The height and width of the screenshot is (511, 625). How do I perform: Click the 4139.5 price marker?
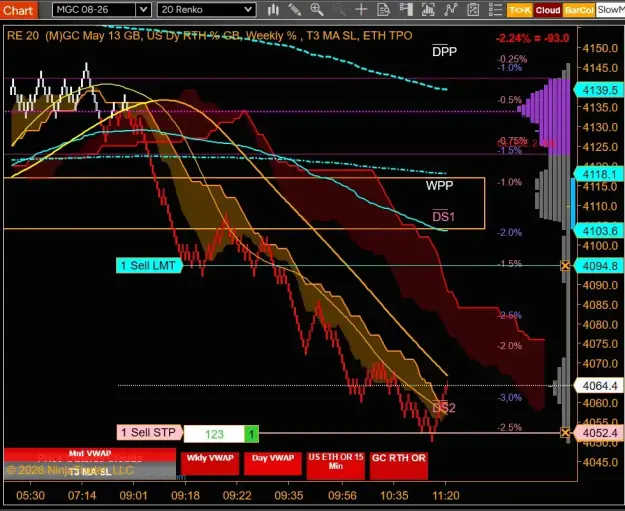(599, 90)
